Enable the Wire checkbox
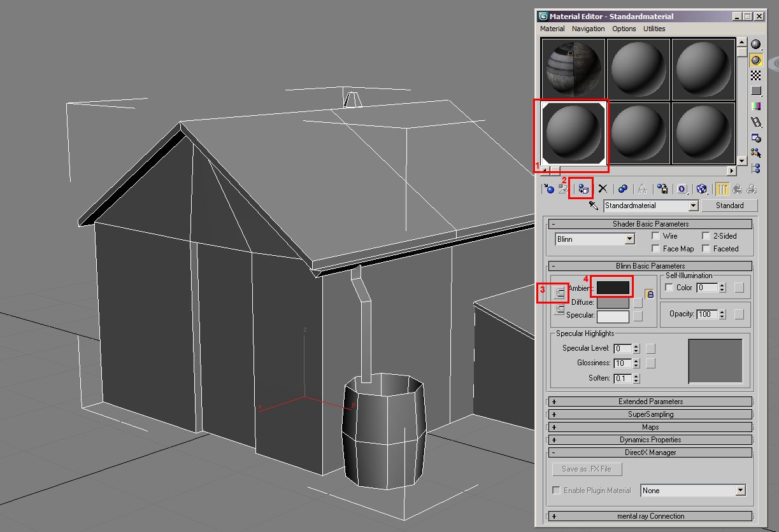 (655, 236)
